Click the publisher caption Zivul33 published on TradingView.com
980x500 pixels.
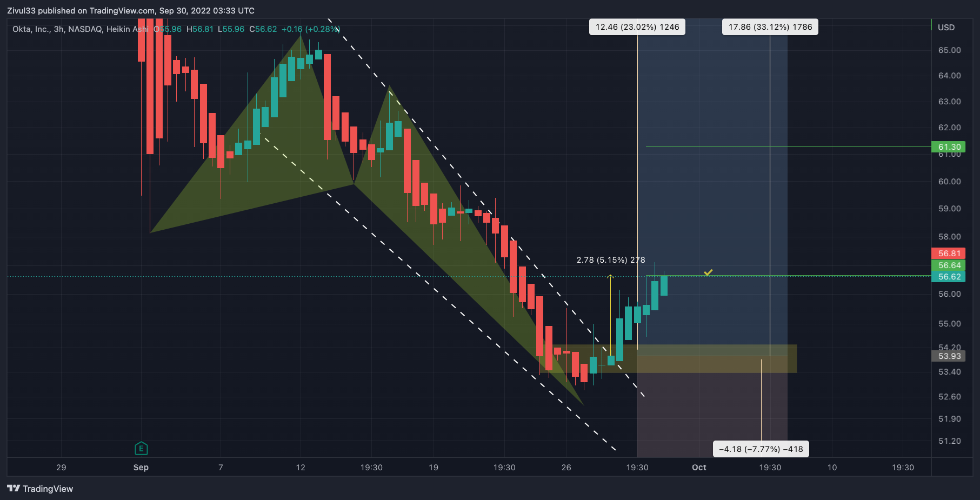[x=131, y=11]
